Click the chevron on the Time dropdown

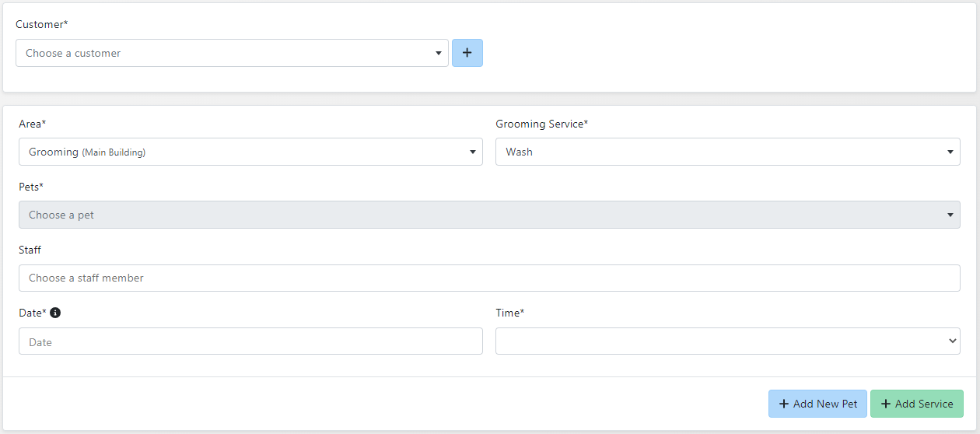click(952, 341)
